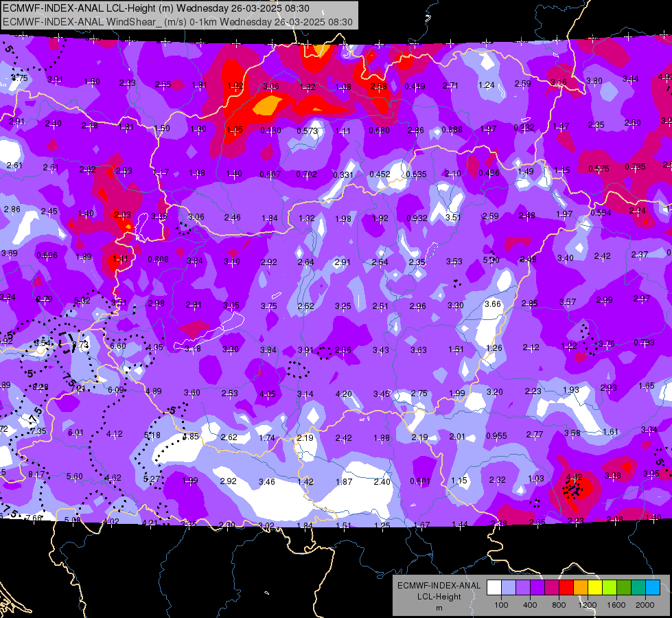This screenshot has width=672, height=618.
Task: Click the wind shear value 0.735
Action: point(635,166)
